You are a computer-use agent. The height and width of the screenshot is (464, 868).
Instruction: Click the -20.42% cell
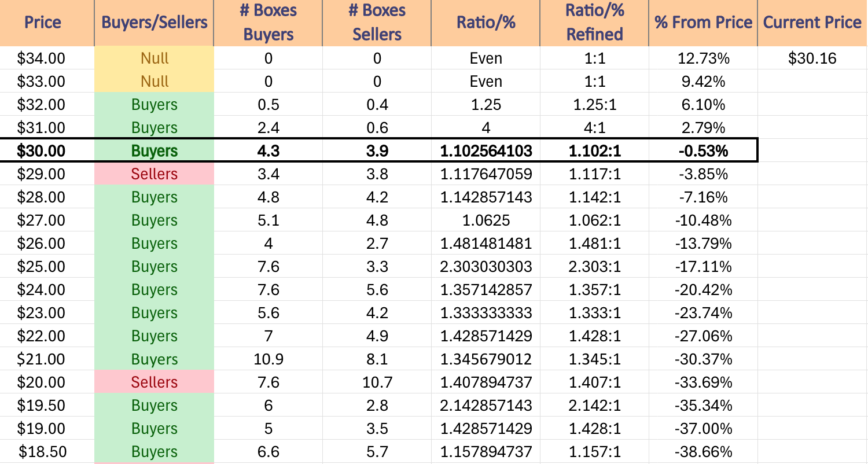703,289
